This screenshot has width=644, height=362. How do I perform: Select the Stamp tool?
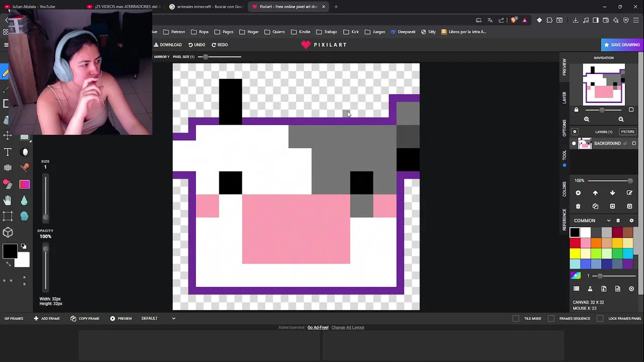pyautogui.click(x=24, y=168)
